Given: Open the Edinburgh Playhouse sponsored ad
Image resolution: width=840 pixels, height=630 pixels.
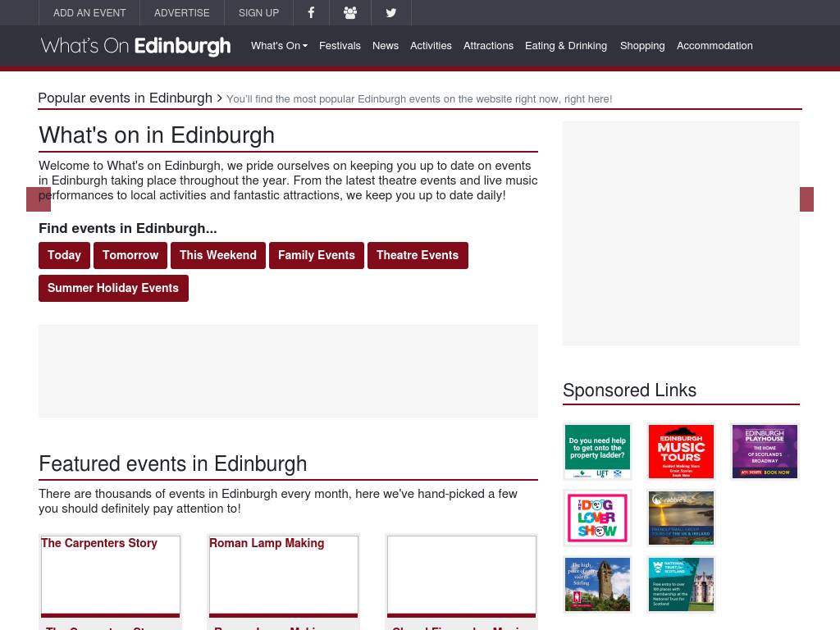Looking at the screenshot, I should click(765, 451).
